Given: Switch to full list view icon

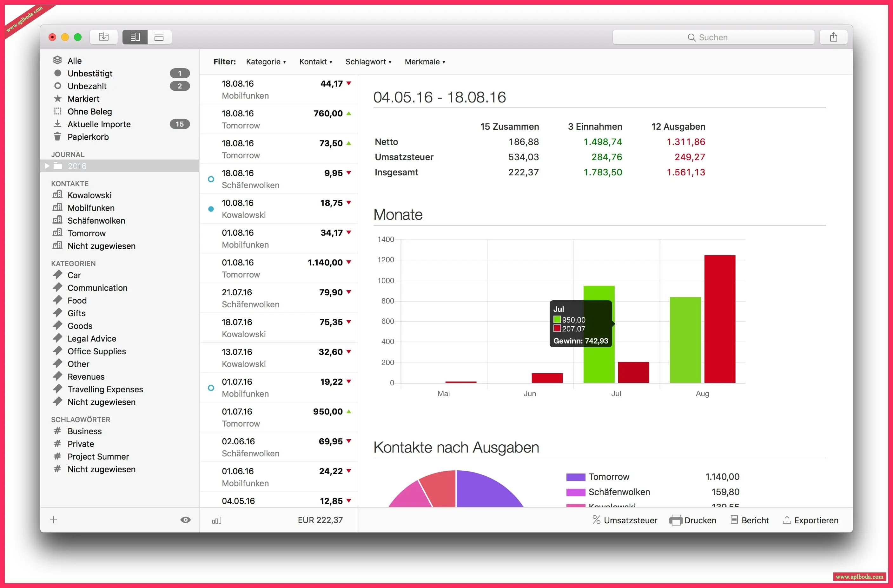Looking at the screenshot, I should (x=159, y=37).
